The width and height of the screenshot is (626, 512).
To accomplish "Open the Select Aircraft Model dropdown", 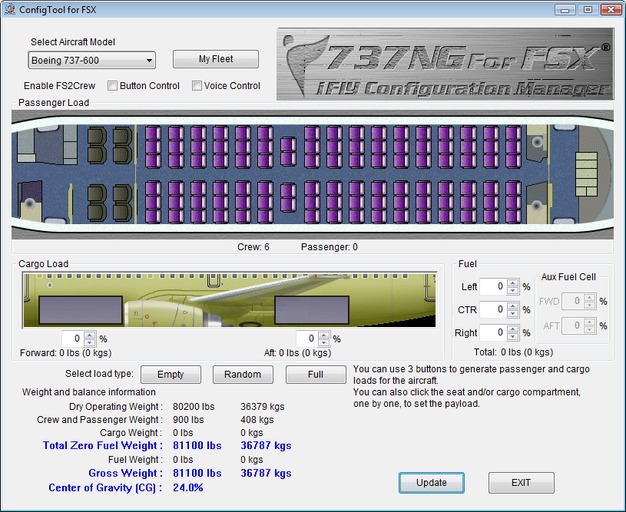I will [92, 60].
